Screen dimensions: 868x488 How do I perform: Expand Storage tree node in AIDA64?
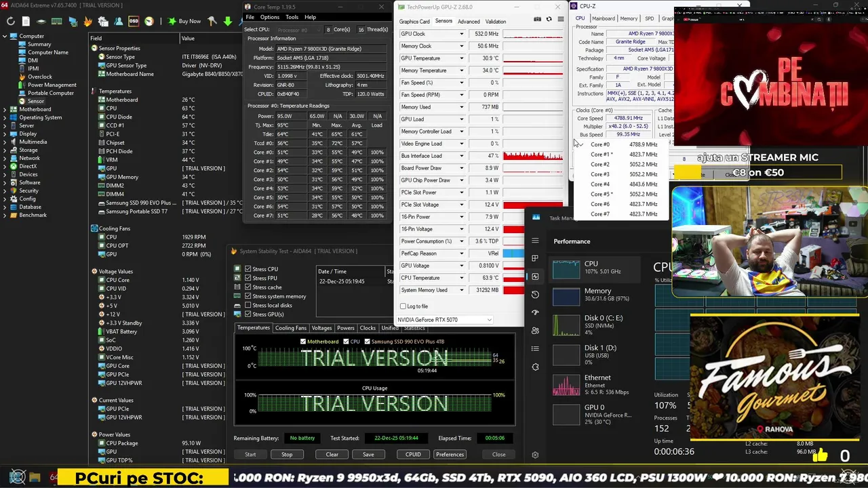[x=5, y=150]
